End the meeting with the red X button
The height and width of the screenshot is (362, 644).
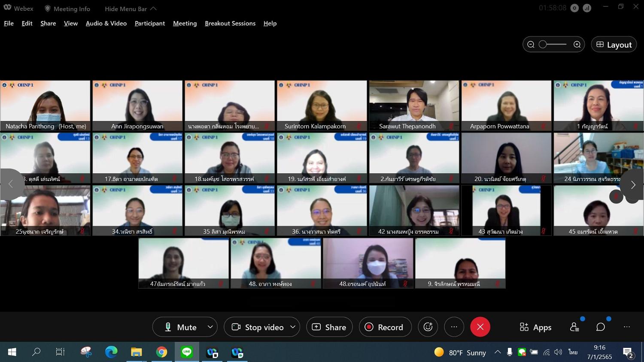pyautogui.click(x=480, y=327)
